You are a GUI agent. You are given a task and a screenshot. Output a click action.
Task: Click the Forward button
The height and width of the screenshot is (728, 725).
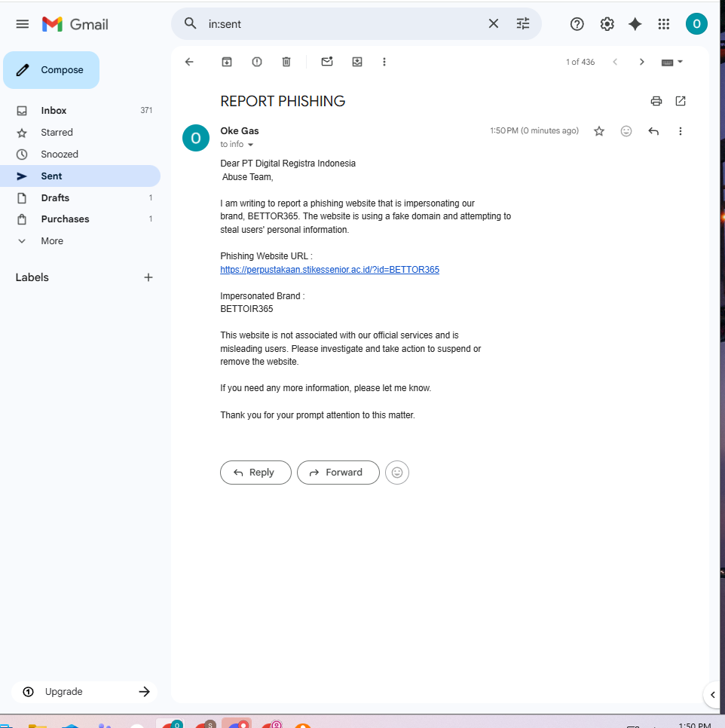(338, 473)
